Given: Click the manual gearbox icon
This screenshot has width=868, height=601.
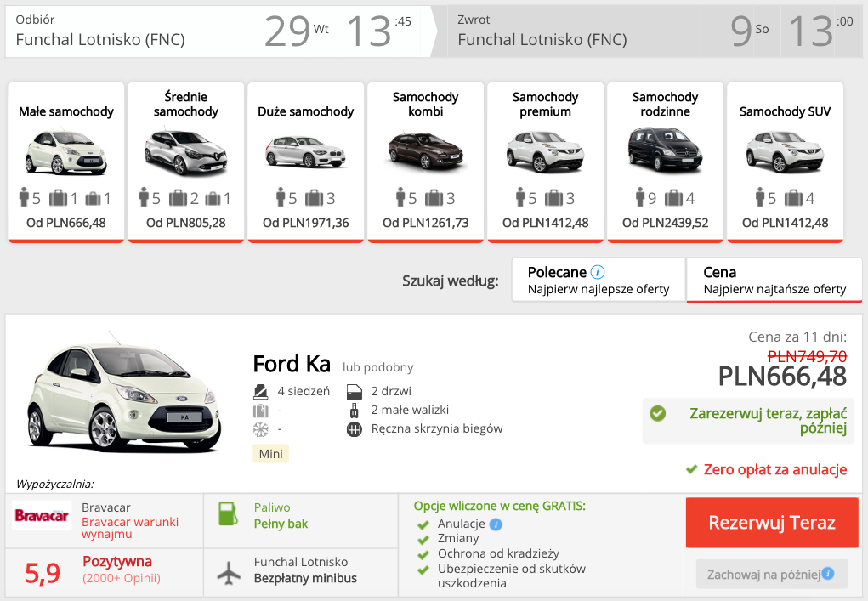Looking at the screenshot, I should 355,429.
